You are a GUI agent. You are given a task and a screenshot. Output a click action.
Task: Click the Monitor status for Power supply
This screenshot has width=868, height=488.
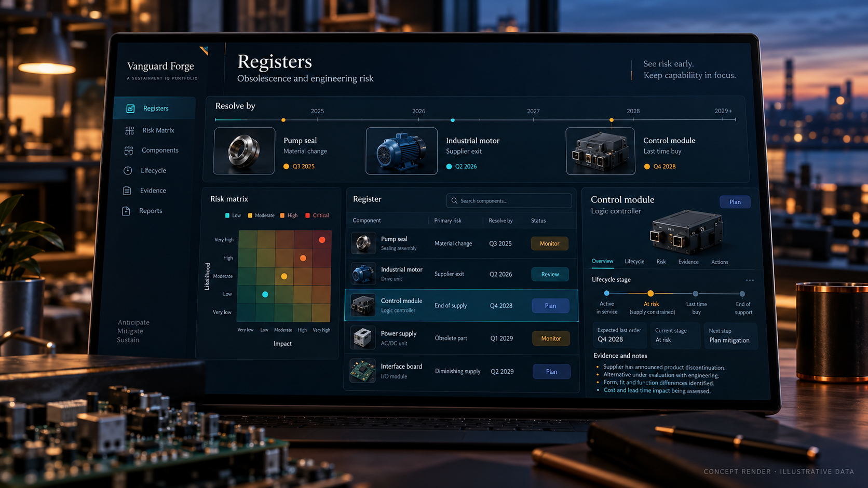(551, 338)
